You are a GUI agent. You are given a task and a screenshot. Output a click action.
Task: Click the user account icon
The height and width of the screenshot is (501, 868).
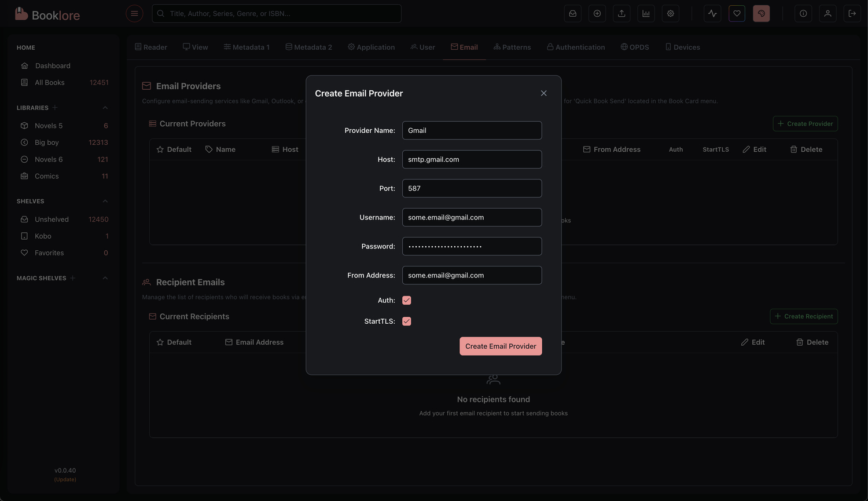(827, 13)
